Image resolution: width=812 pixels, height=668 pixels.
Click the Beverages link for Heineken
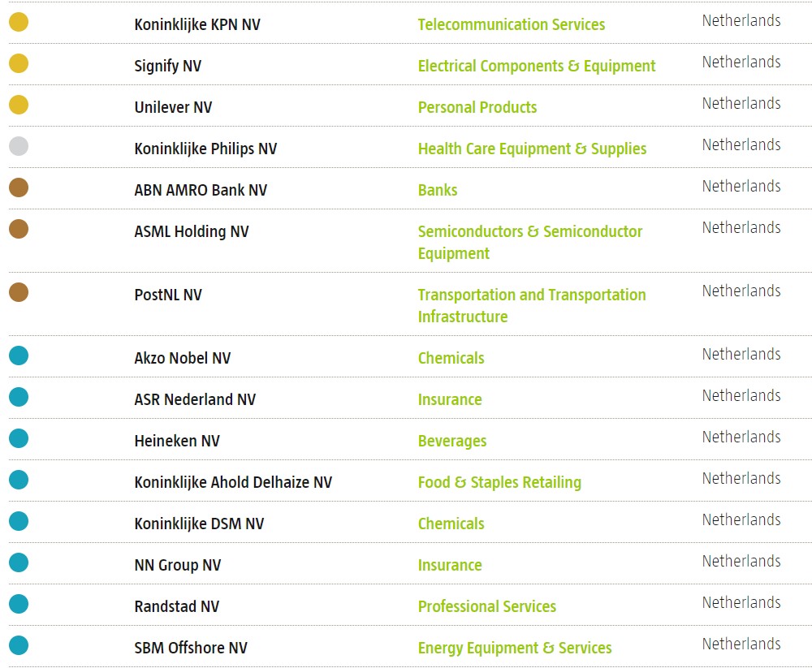pyautogui.click(x=452, y=441)
